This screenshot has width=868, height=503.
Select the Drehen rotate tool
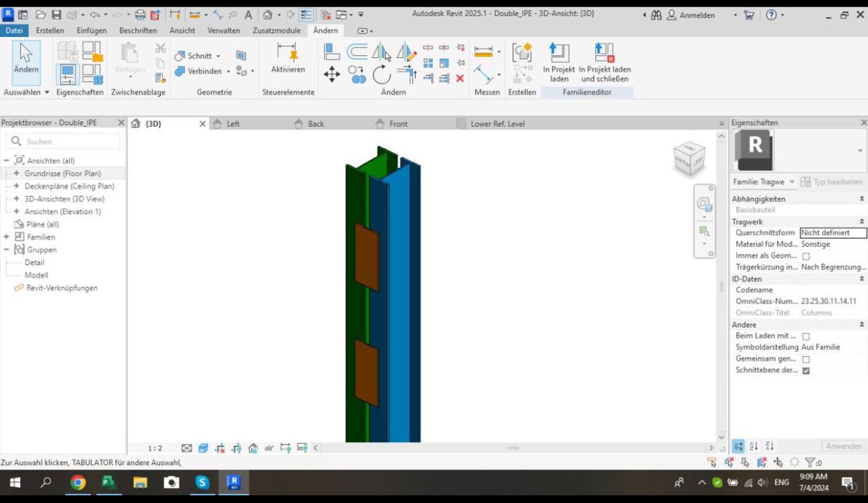pyautogui.click(x=381, y=75)
